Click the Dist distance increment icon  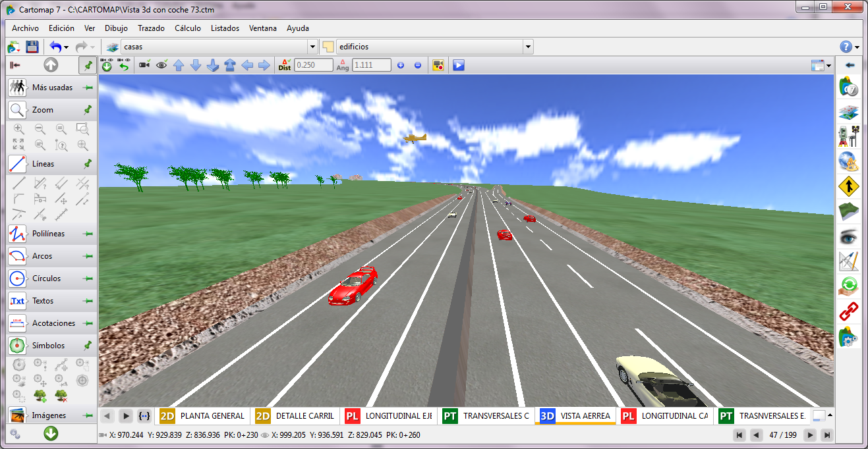[284, 65]
